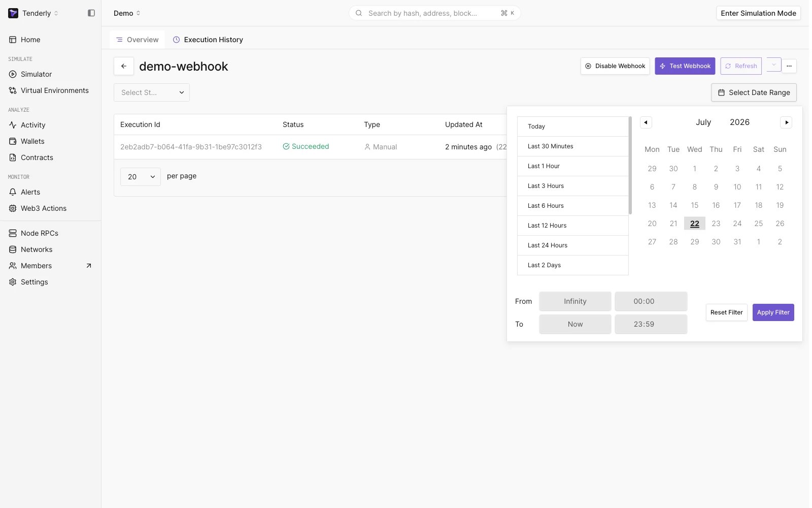Click the To time field 23:59
The width and height of the screenshot is (812, 508).
click(651, 324)
